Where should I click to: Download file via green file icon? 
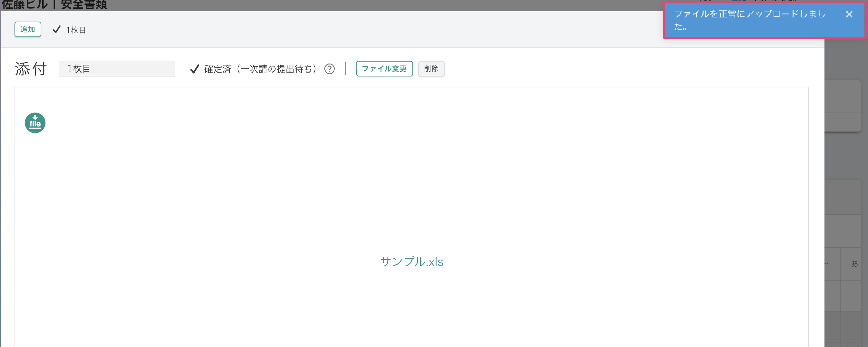pyautogui.click(x=35, y=123)
